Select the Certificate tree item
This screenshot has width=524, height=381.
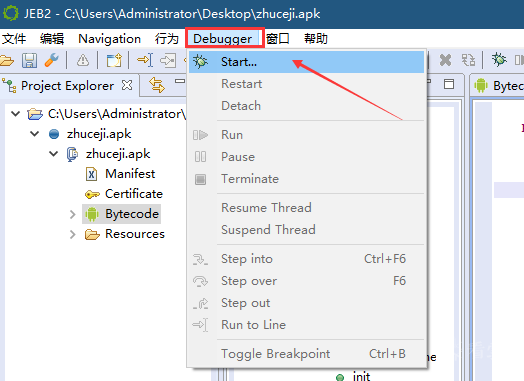coord(134,194)
